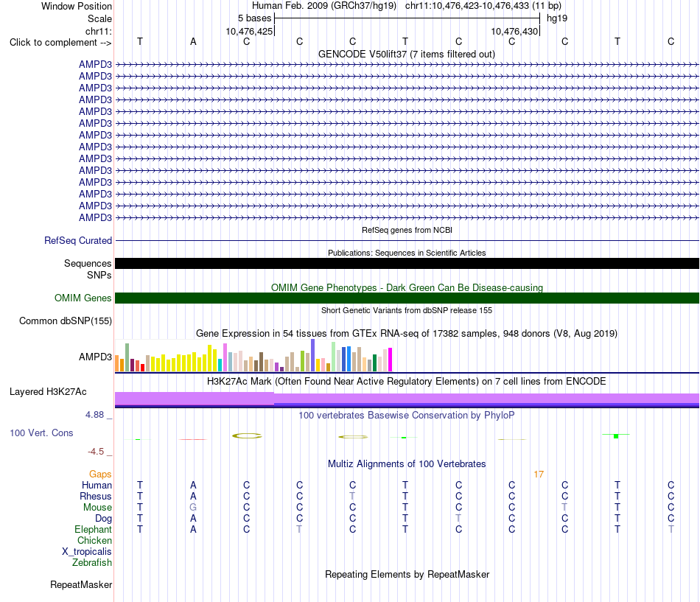The height and width of the screenshot is (602, 700).
Task: Click the orange gap count 17
Action: click(x=539, y=475)
